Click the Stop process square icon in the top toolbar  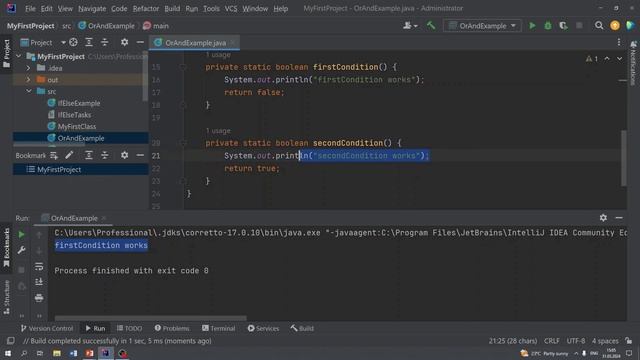pos(579,26)
